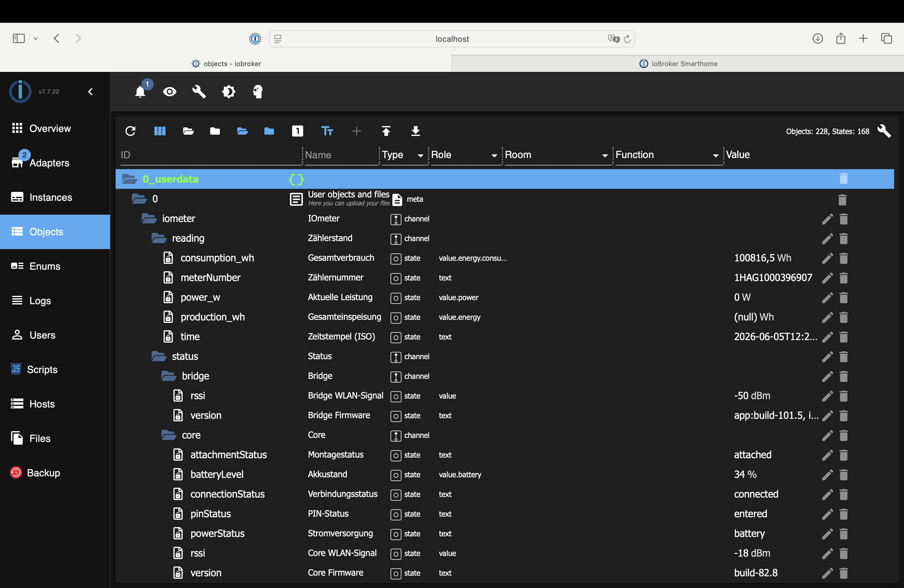This screenshot has width=904, height=588.
Task: Delete the powerStatus object
Action: click(x=844, y=534)
